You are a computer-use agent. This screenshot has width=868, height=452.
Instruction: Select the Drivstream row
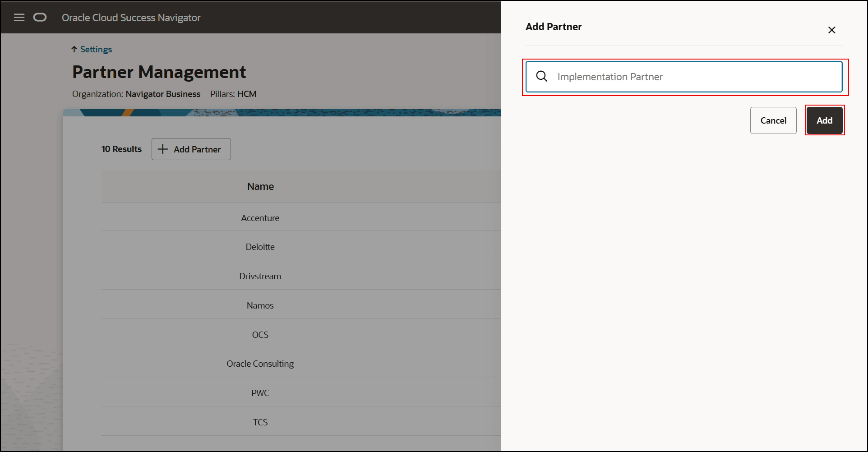coord(301,276)
